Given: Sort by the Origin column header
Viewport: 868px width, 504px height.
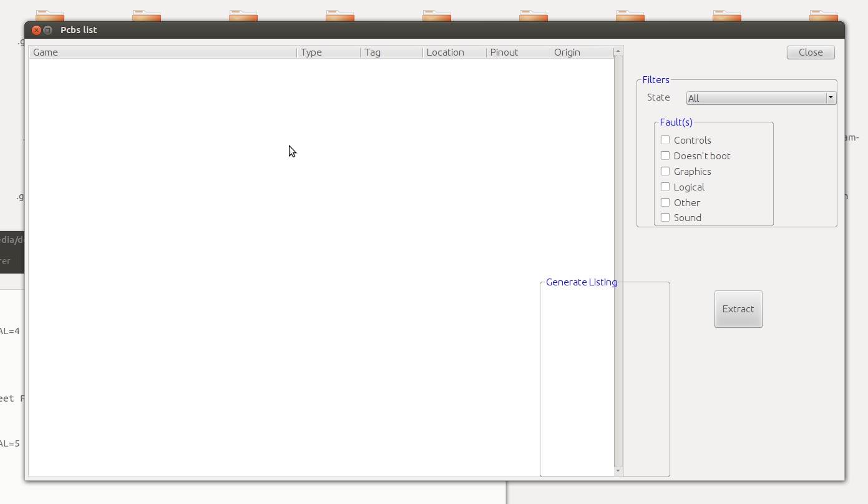Looking at the screenshot, I should 582,52.
